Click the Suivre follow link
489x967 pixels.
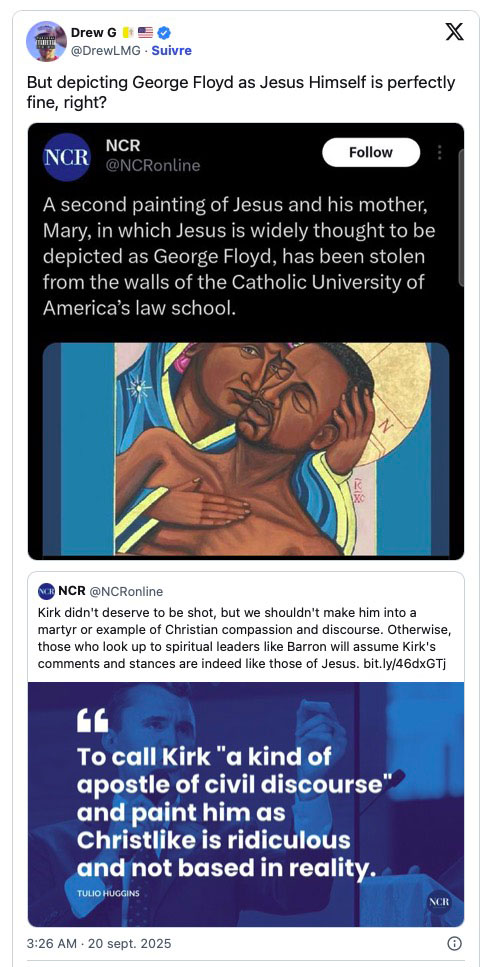coord(171,51)
